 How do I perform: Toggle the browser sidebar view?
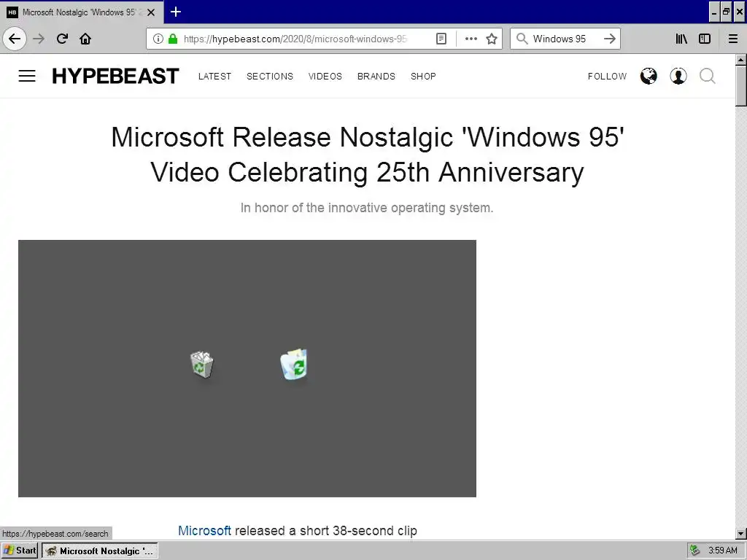705,39
